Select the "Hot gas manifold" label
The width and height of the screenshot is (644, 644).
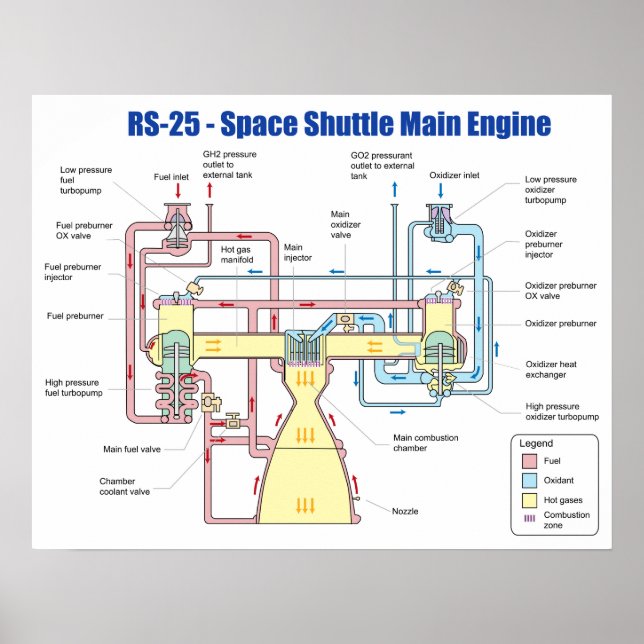pos(237,254)
